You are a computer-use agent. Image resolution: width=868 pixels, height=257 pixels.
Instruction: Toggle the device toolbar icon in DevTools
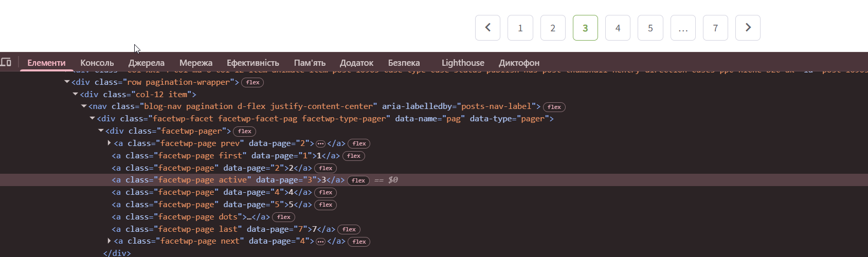(6, 63)
